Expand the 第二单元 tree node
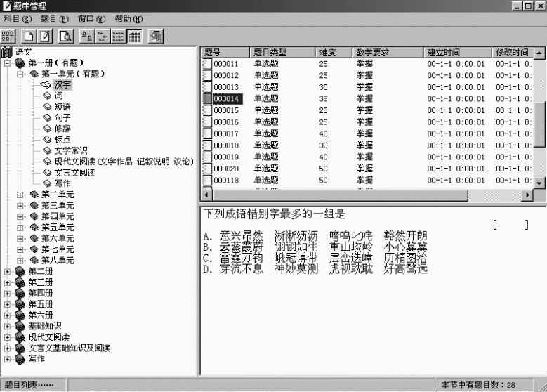Screen dimensions: 547x392 20,195
